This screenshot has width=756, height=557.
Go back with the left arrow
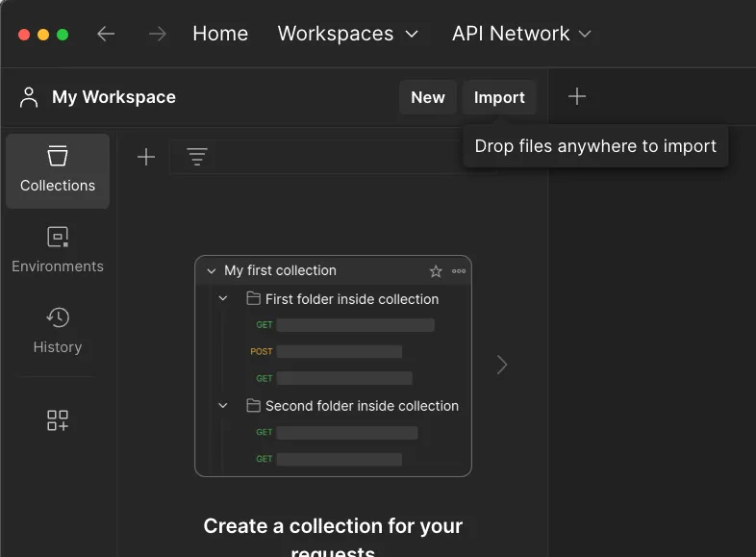(106, 34)
